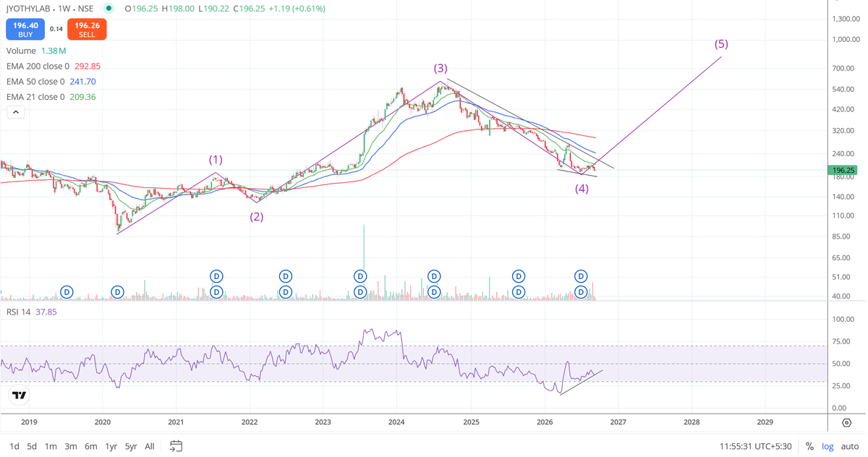Click the 2019 time axis label

click(29, 422)
